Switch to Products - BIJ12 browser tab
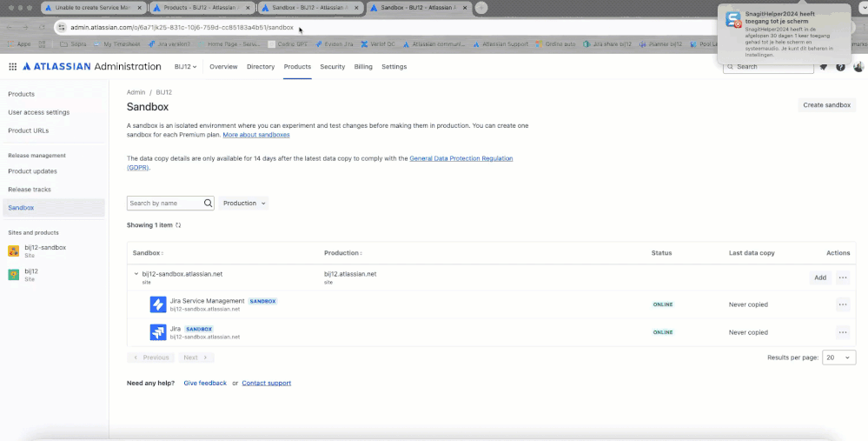The image size is (868, 441). (202, 8)
